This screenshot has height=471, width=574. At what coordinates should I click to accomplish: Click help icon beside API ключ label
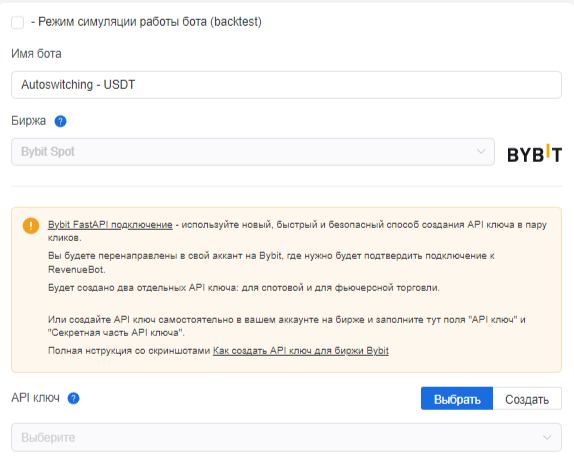(74, 398)
